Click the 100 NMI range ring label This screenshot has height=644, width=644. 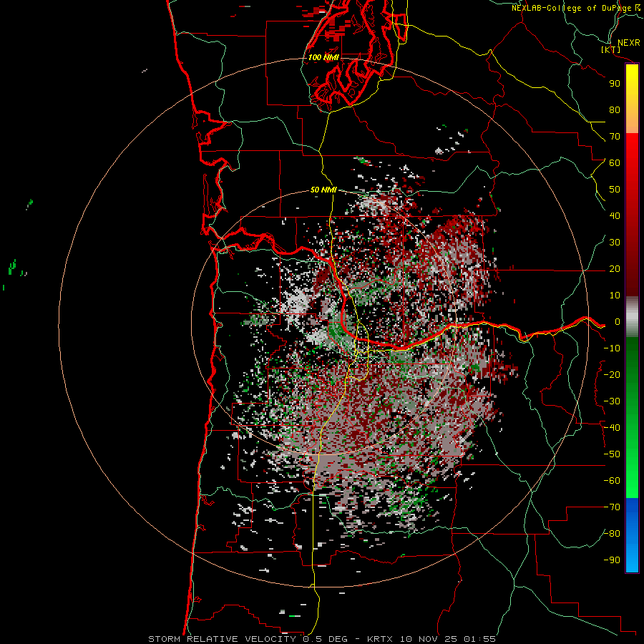point(323,57)
